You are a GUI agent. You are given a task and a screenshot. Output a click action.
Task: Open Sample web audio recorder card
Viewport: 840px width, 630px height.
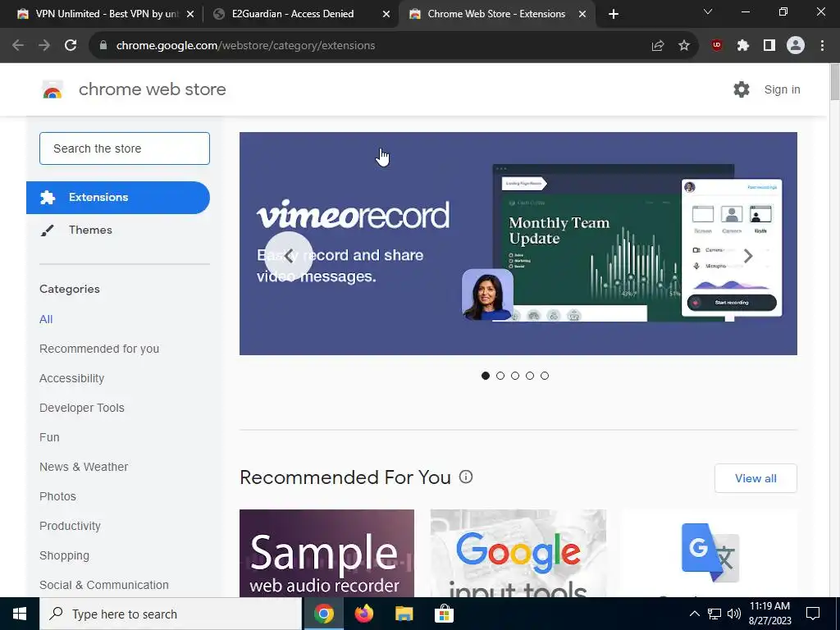[x=326, y=553]
